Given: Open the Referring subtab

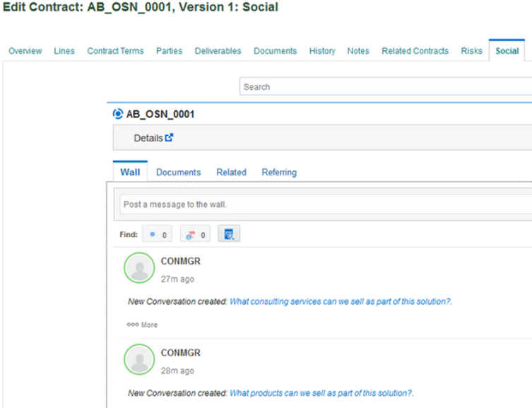Looking at the screenshot, I should tap(279, 173).
